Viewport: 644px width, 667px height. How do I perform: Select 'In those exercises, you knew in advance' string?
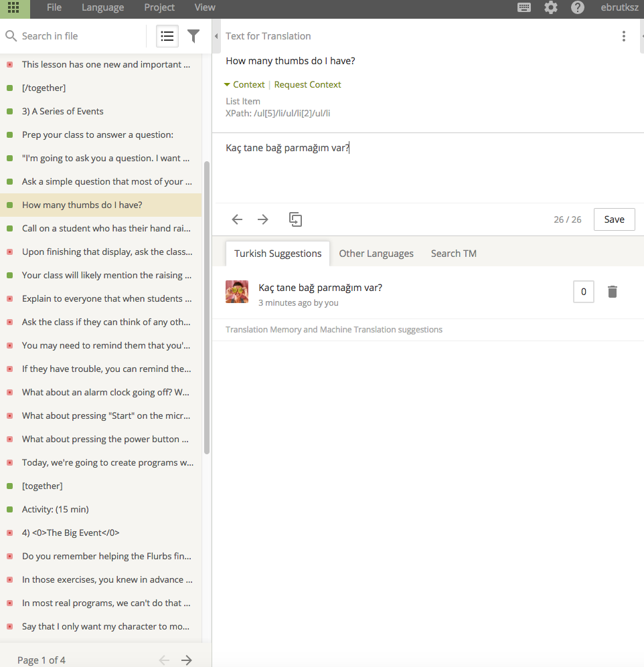pyautogui.click(x=101, y=579)
